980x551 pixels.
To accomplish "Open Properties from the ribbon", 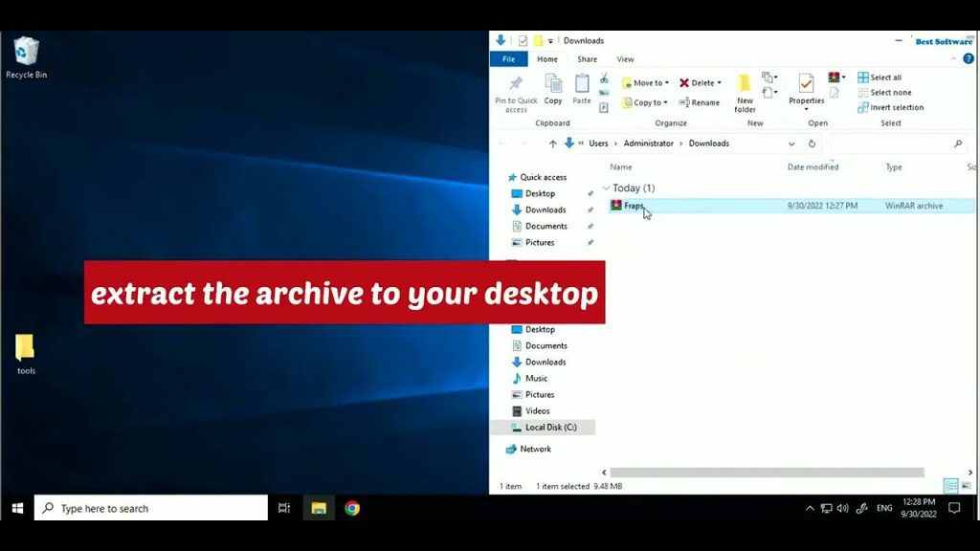I will click(x=806, y=89).
